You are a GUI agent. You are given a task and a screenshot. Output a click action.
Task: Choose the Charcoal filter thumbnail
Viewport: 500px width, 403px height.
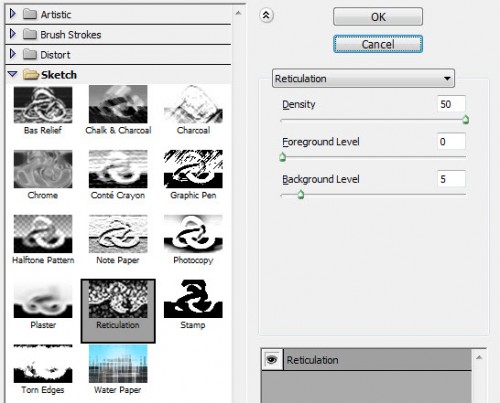coord(193,104)
